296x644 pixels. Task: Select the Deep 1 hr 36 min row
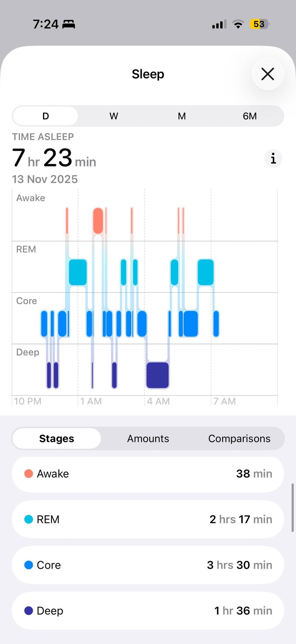click(148, 611)
